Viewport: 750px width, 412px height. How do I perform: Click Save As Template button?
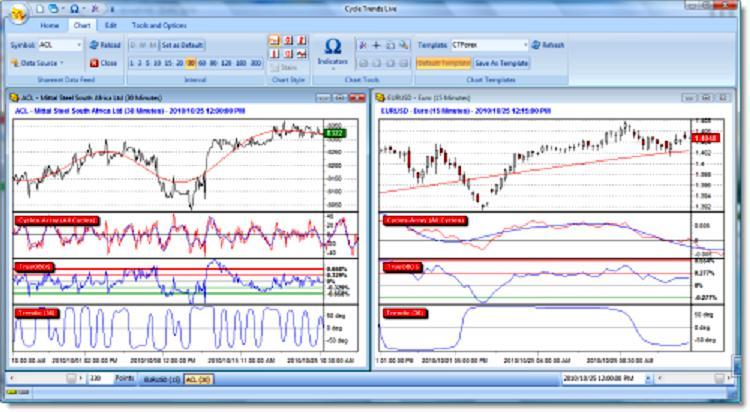click(x=501, y=63)
